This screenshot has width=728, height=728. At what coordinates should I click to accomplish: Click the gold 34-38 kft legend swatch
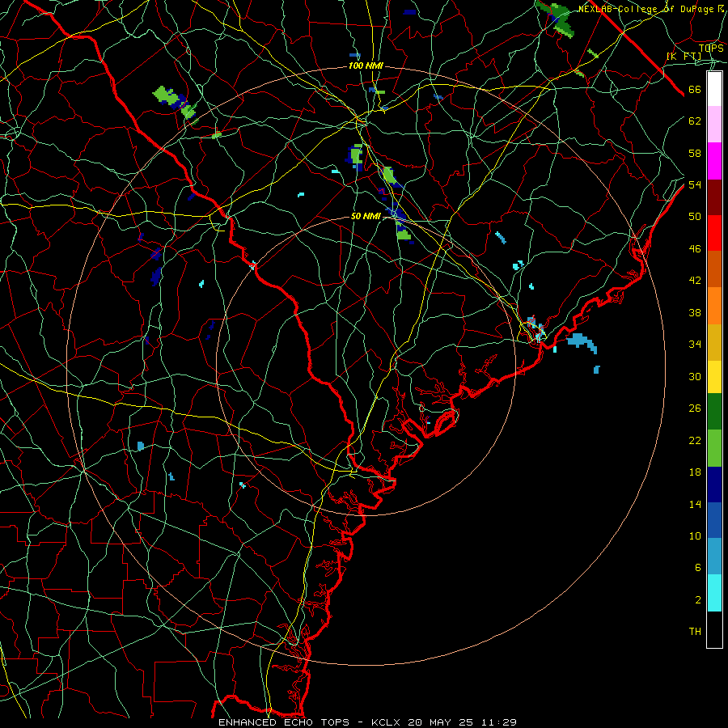[714, 342]
